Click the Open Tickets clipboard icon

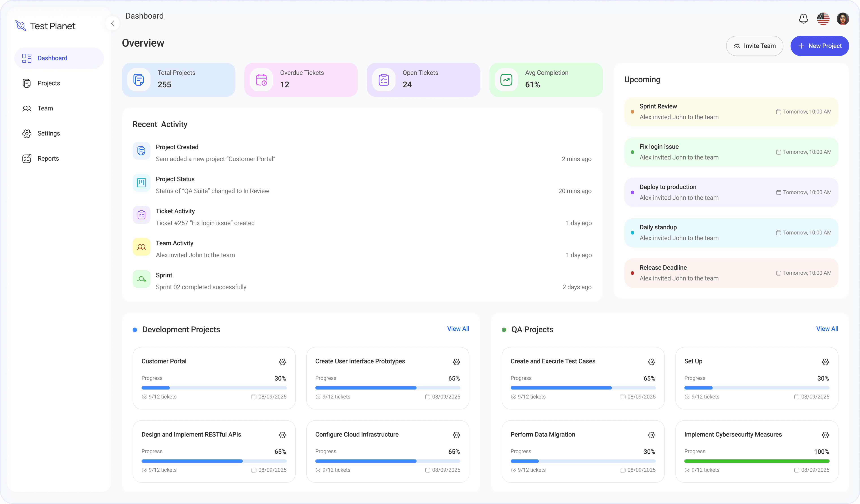coord(384,80)
